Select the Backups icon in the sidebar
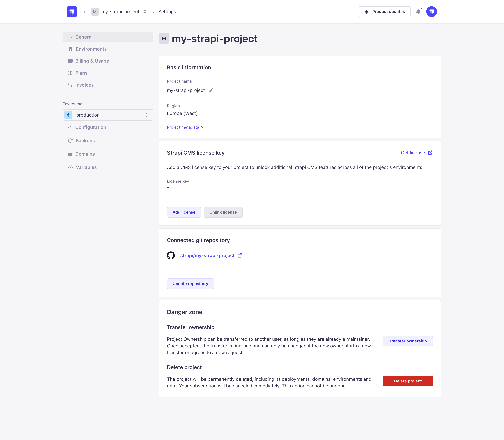This screenshot has width=504, height=440. point(70,140)
